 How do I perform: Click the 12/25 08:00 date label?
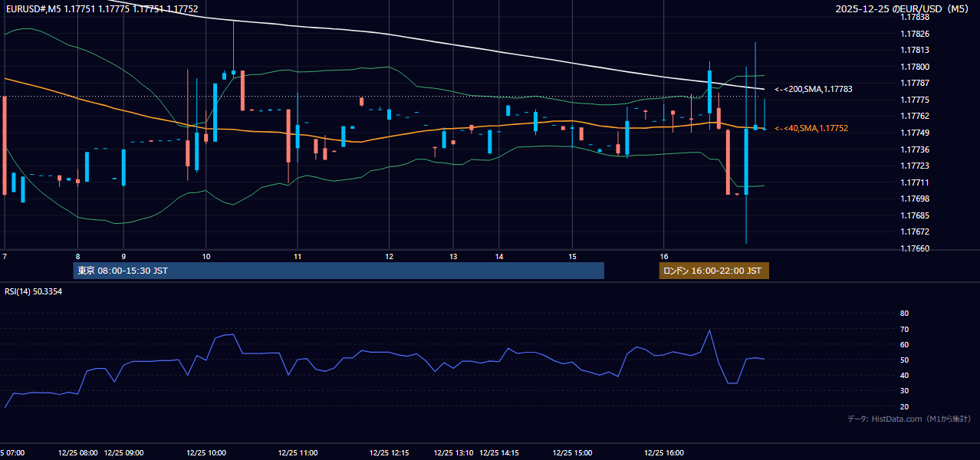[77, 453]
